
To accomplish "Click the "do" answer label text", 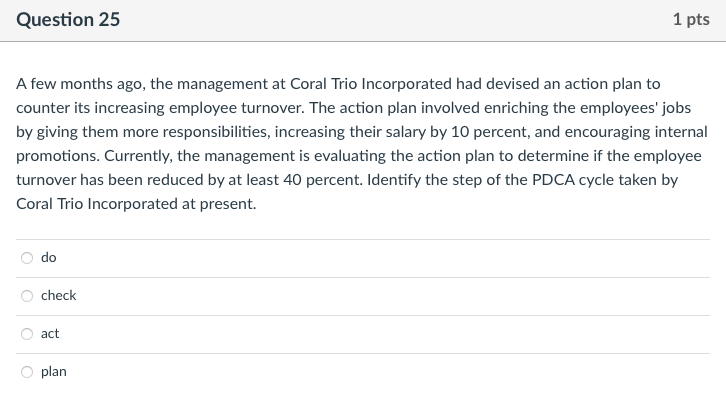I will click(49, 258).
